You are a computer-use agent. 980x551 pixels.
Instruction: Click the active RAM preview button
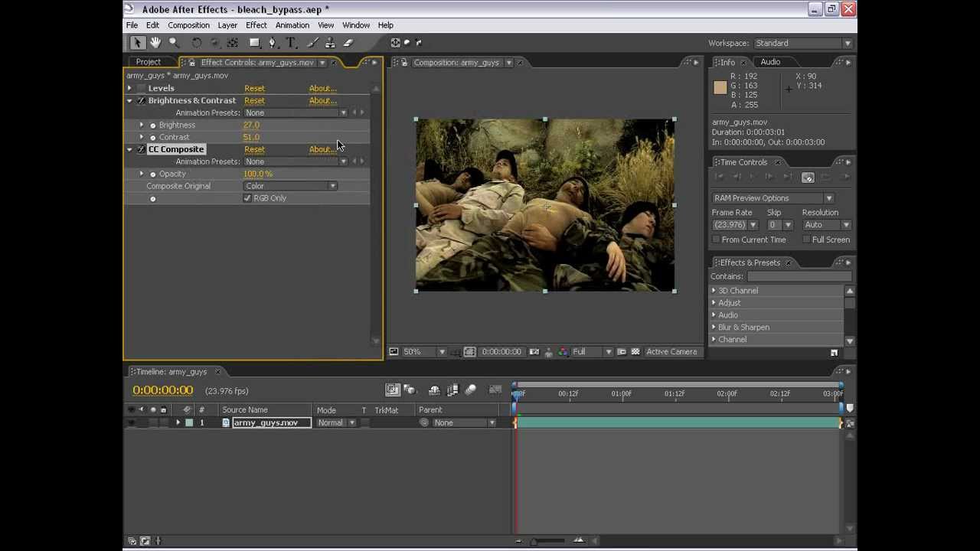(808, 177)
